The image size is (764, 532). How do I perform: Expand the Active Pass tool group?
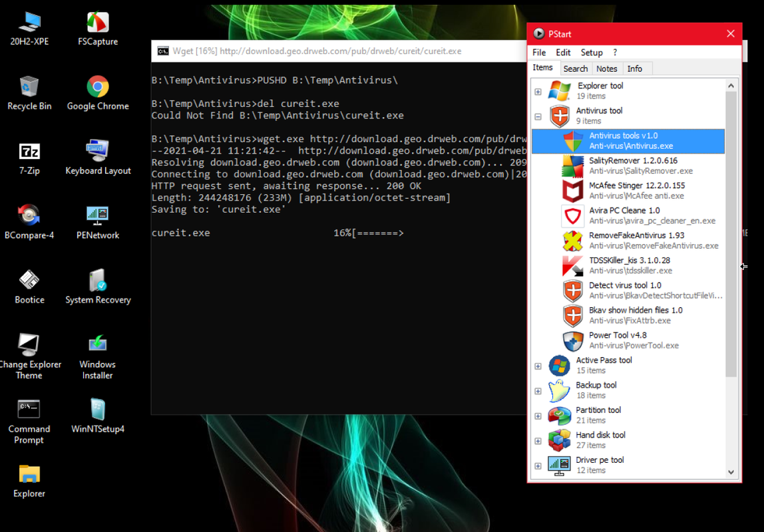(x=538, y=366)
